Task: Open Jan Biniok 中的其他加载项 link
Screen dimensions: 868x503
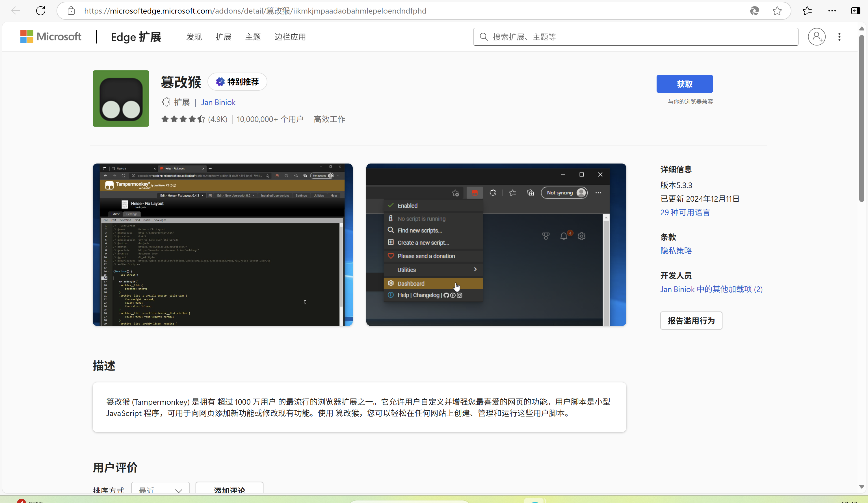Action: (x=711, y=289)
